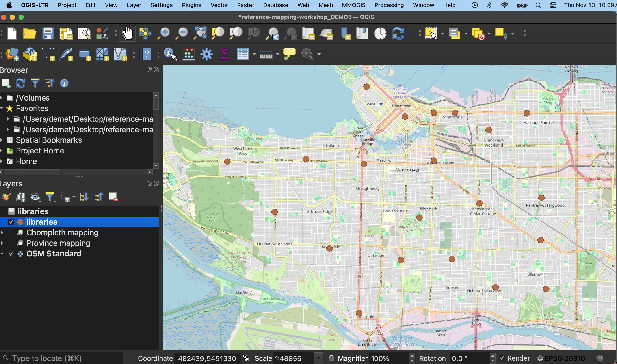The width and height of the screenshot is (617, 364).
Task: Open the Processing menu
Action: 389,5
